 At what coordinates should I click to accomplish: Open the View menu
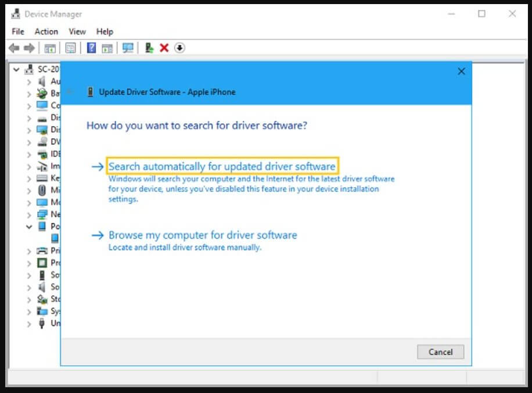(76, 31)
